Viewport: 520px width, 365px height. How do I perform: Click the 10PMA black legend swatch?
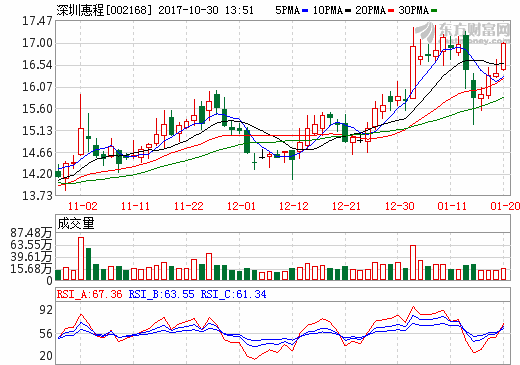pyautogui.click(x=348, y=11)
